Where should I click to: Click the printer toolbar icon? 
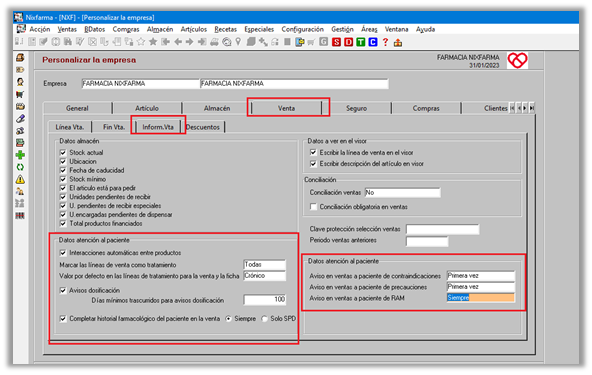214,42
